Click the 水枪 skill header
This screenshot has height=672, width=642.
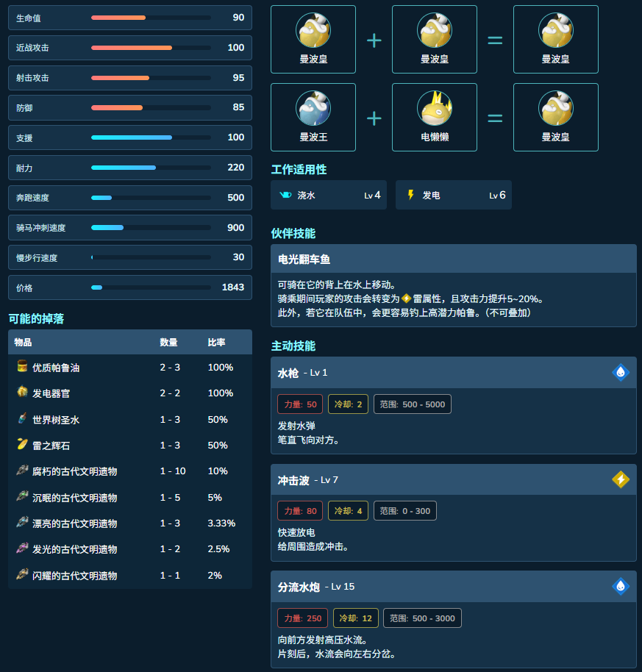[x=454, y=373]
